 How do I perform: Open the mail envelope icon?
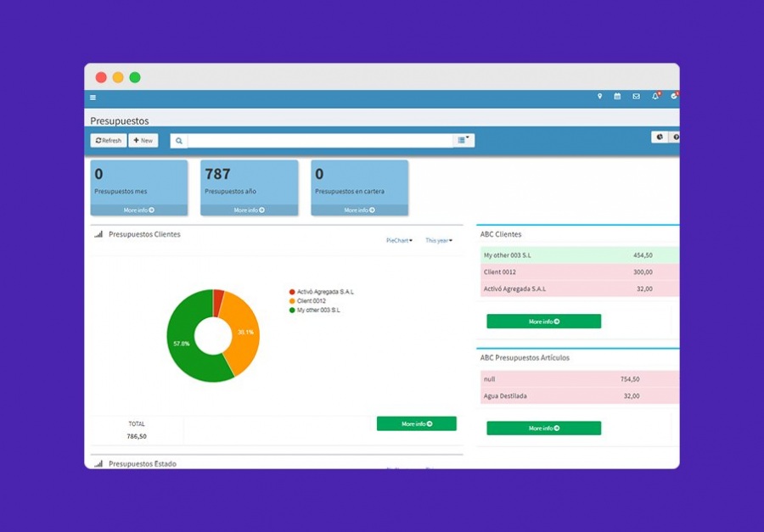(637, 97)
